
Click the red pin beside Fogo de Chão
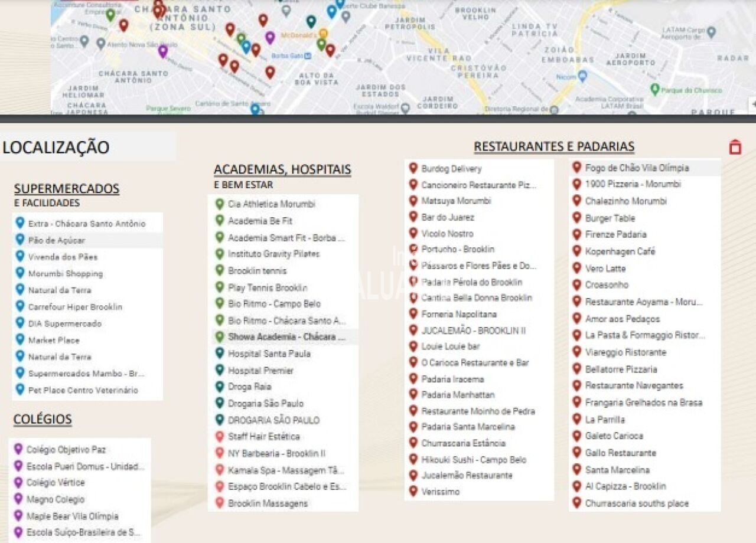pyautogui.click(x=577, y=168)
